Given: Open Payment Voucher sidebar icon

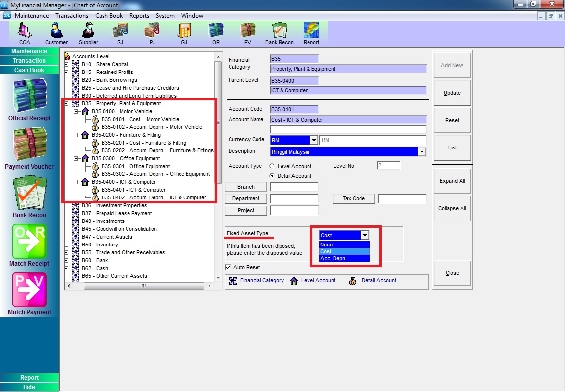Looking at the screenshot, I should click(29, 147).
